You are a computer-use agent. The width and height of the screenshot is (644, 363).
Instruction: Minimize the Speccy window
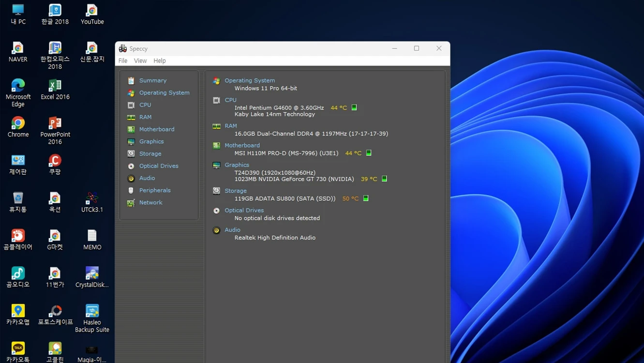click(395, 48)
